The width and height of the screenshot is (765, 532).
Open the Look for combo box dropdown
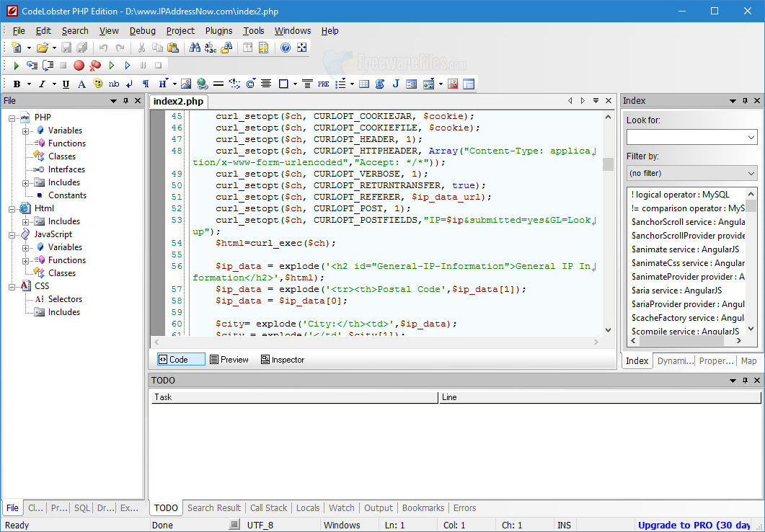click(x=751, y=138)
